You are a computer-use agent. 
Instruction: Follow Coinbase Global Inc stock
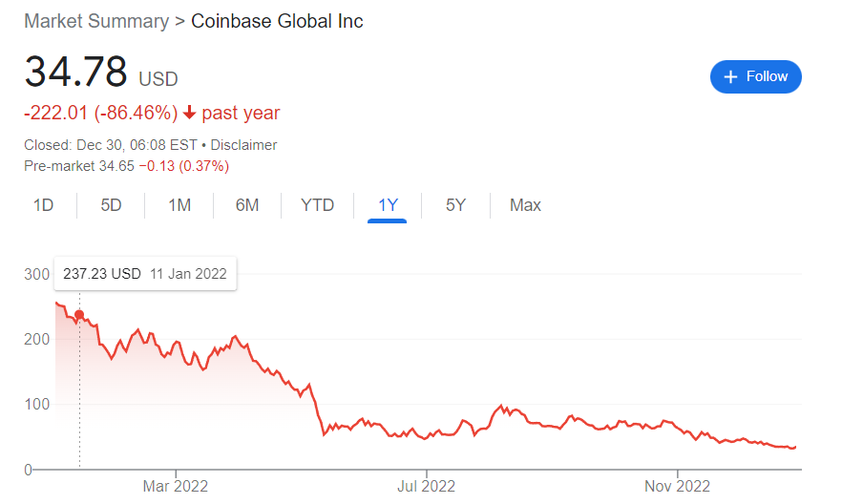(x=755, y=77)
